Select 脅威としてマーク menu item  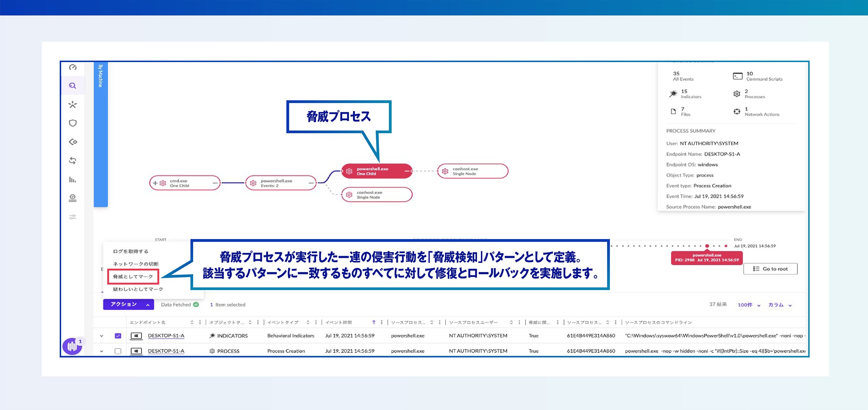pyautogui.click(x=133, y=276)
